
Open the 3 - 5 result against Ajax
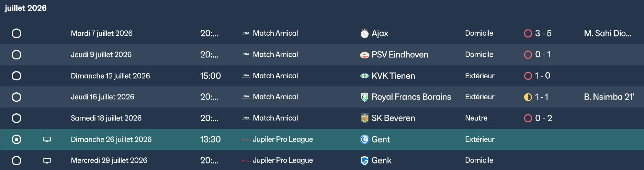(x=543, y=33)
